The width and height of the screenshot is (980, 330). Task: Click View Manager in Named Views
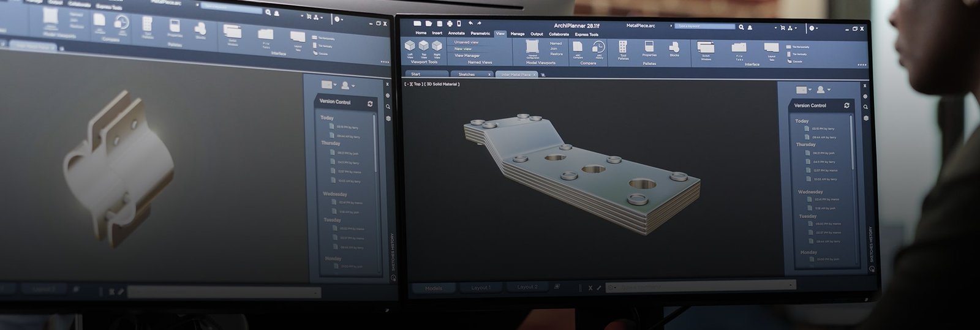coord(467,55)
